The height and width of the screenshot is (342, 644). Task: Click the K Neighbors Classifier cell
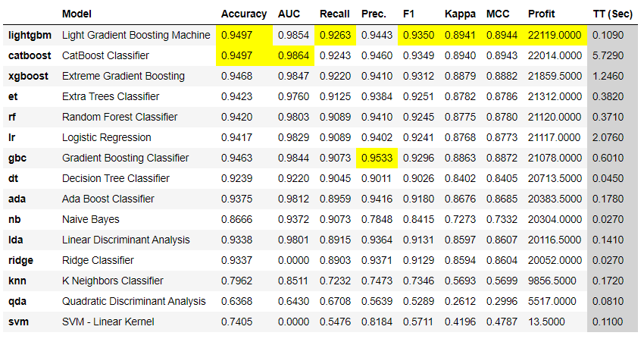111,281
